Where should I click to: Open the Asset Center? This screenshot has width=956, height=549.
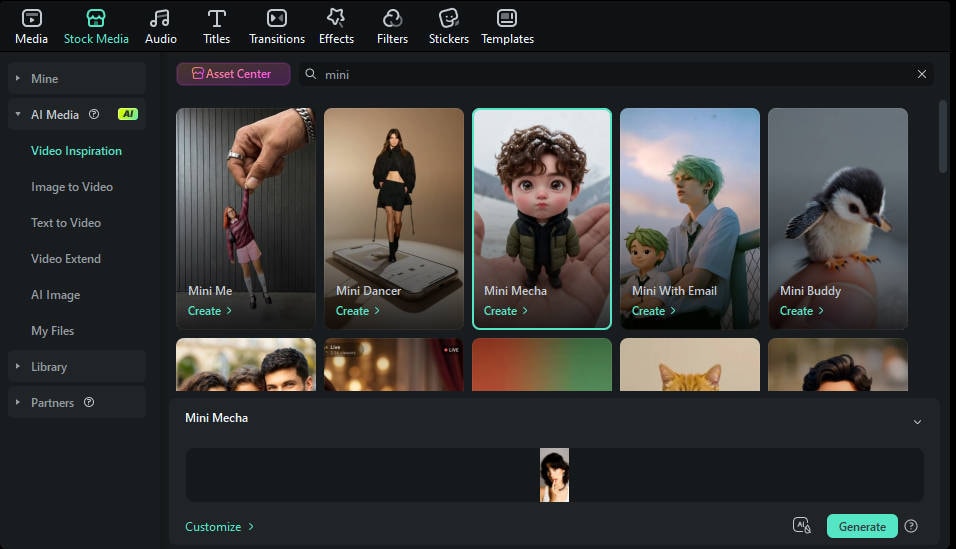pos(233,74)
